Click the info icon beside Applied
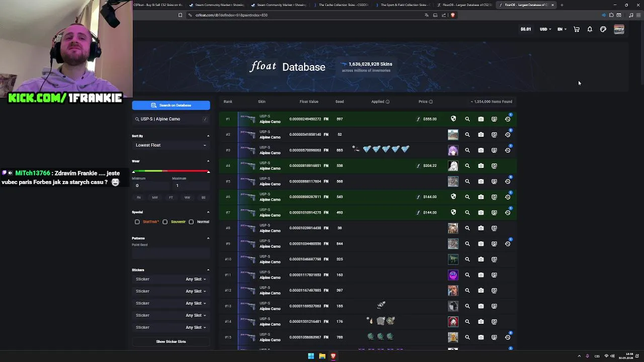Image resolution: width=644 pixels, height=362 pixels. [387, 102]
